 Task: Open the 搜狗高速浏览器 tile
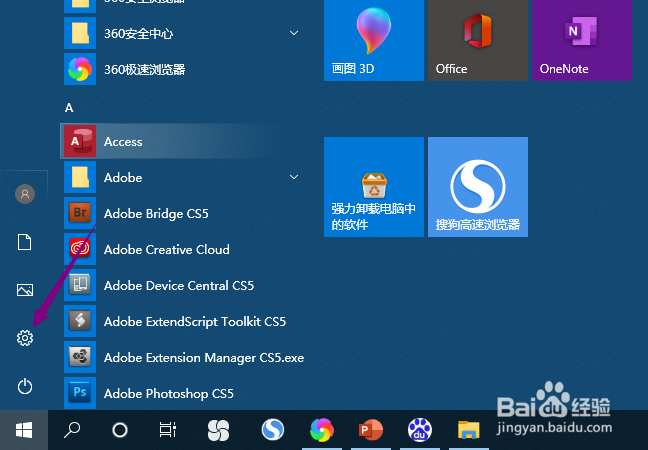click(478, 187)
